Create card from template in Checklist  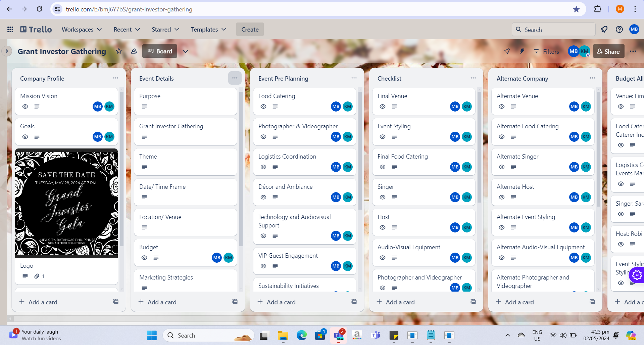473,302
